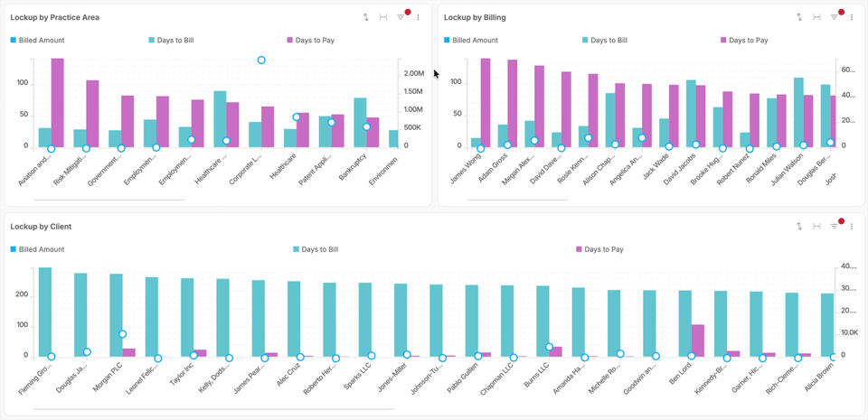Click fit-width icon in Lockup by Practice Area
The image size is (868, 420).
[x=383, y=17]
